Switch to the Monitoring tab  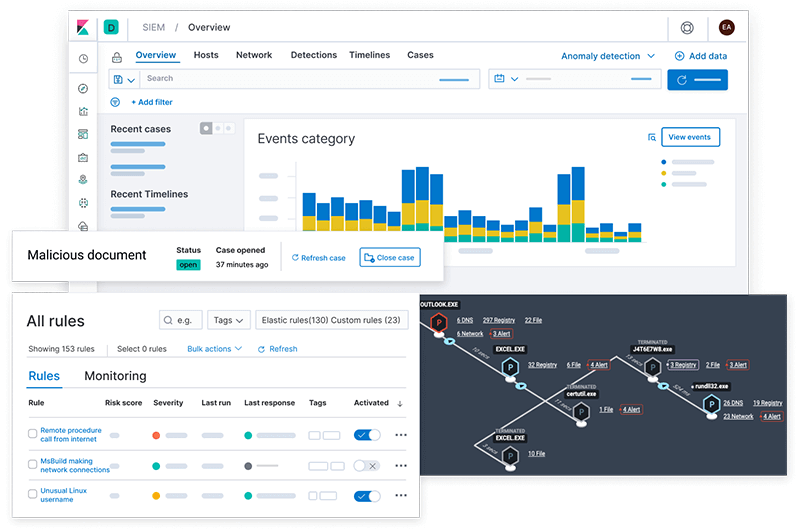click(115, 376)
